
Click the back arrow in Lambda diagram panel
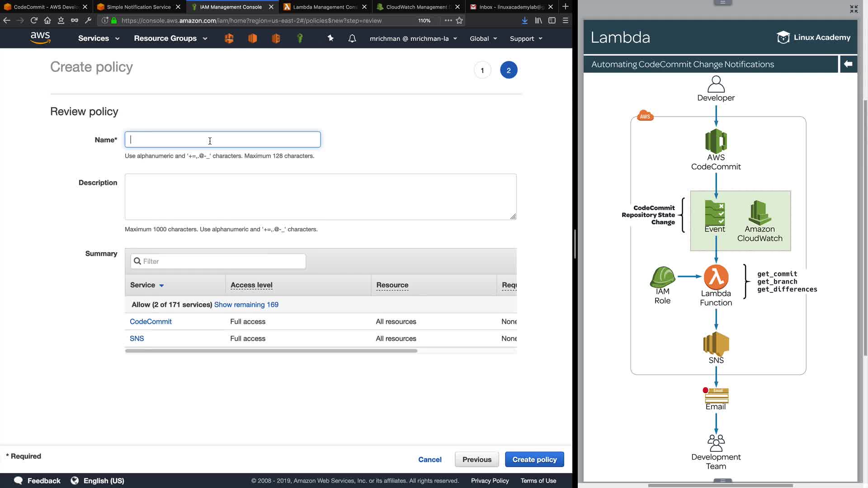point(848,64)
